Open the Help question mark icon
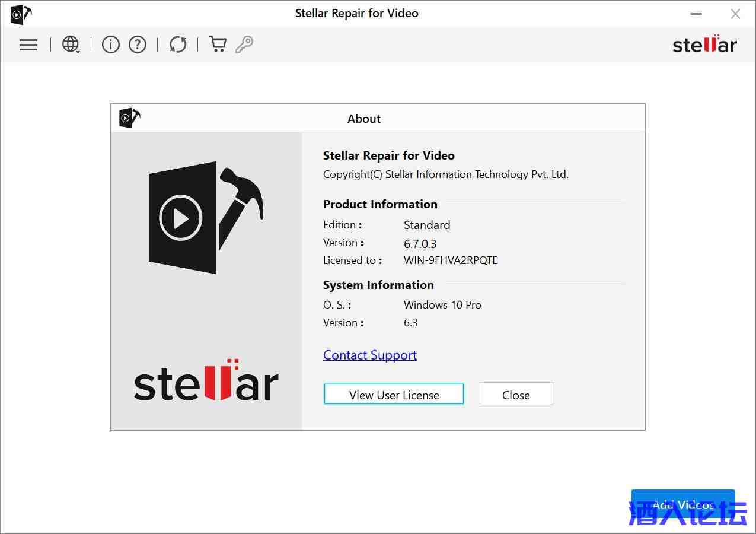This screenshot has height=534, width=756. [138, 44]
